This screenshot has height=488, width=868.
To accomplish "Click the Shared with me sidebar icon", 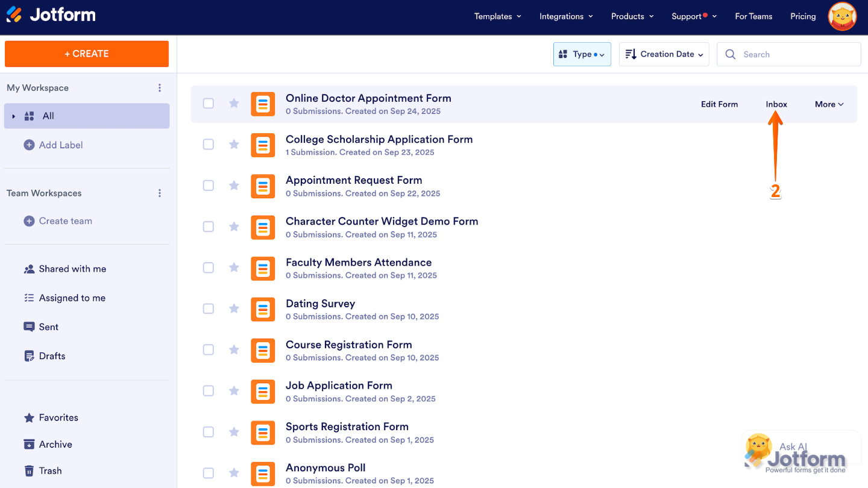I will pos(30,269).
